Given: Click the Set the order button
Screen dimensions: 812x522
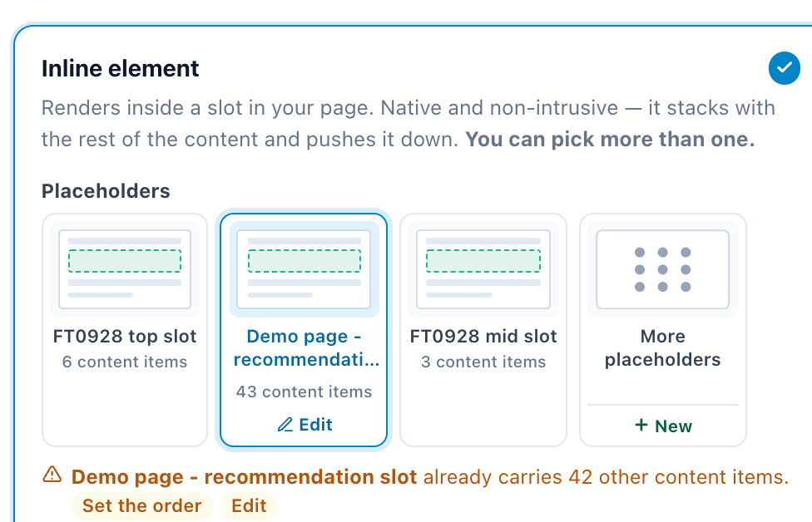Looking at the screenshot, I should tap(142, 505).
